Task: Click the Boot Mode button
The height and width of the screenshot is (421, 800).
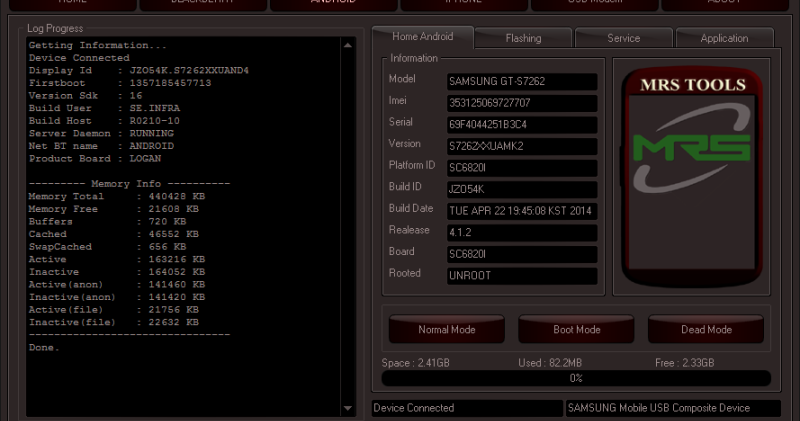Action: click(x=577, y=329)
